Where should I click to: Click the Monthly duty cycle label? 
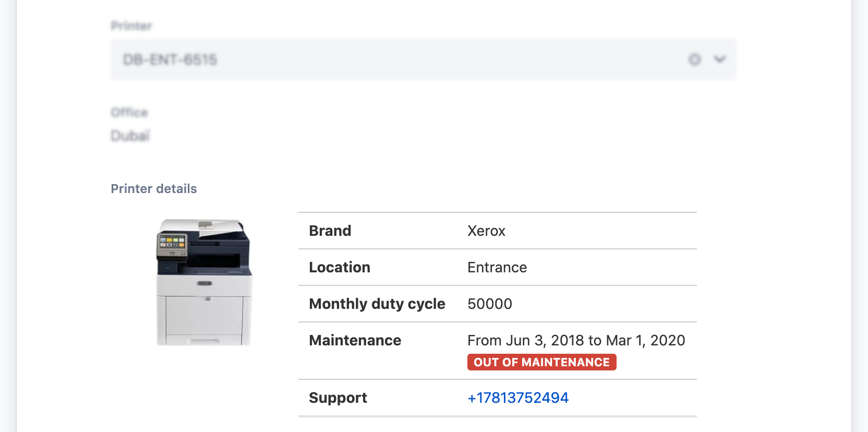[x=377, y=304]
